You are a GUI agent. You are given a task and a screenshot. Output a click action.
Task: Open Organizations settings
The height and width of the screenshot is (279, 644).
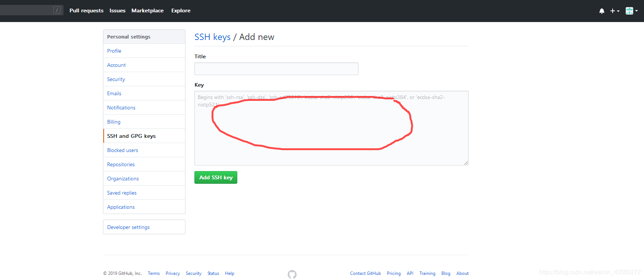coord(144,179)
